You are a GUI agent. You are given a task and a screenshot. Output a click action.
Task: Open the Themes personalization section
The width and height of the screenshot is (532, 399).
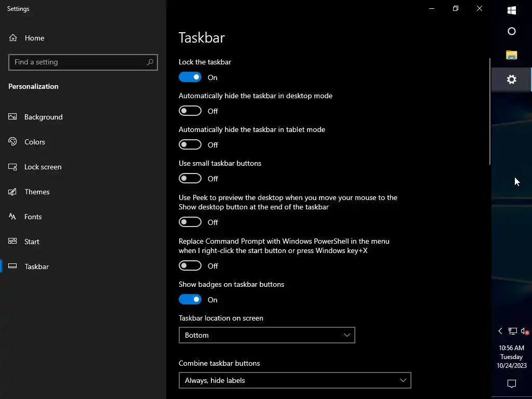[x=37, y=192]
